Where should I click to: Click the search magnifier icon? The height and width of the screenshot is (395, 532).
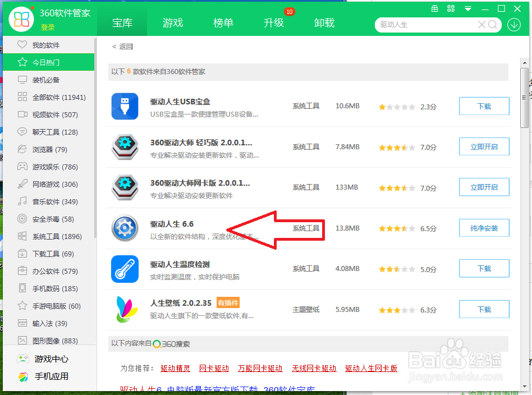pos(492,25)
